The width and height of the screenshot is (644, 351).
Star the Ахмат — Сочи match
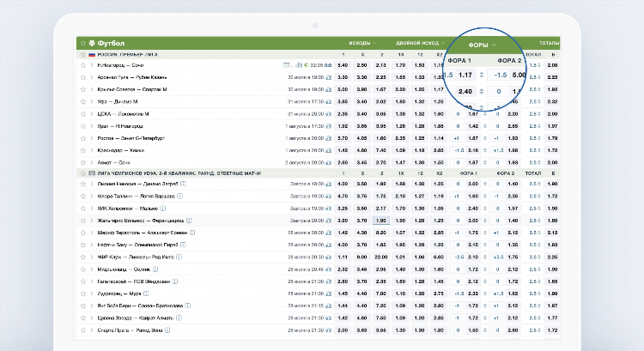click(83, 162)
